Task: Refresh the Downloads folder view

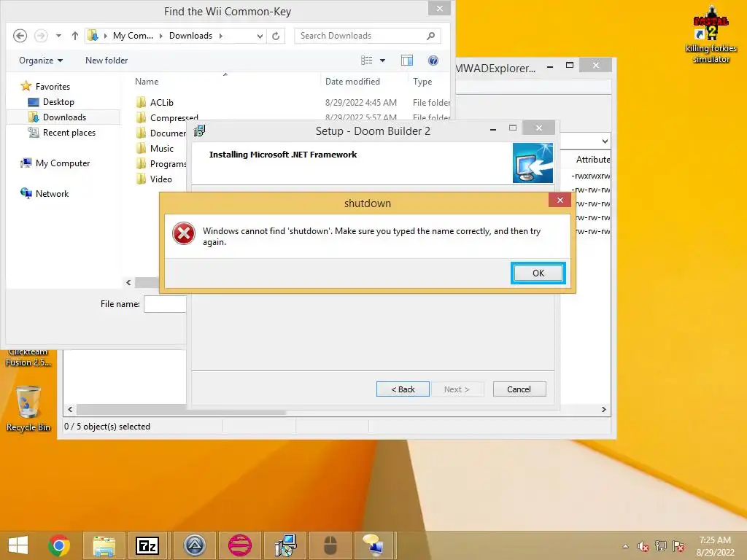Action: [276, 36]
